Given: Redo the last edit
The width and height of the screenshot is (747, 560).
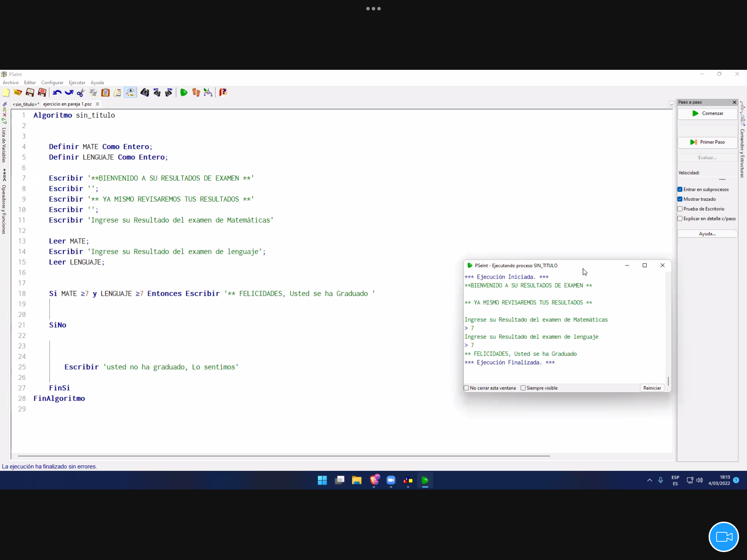Looking at the screenshot, I should coord(69,93).
